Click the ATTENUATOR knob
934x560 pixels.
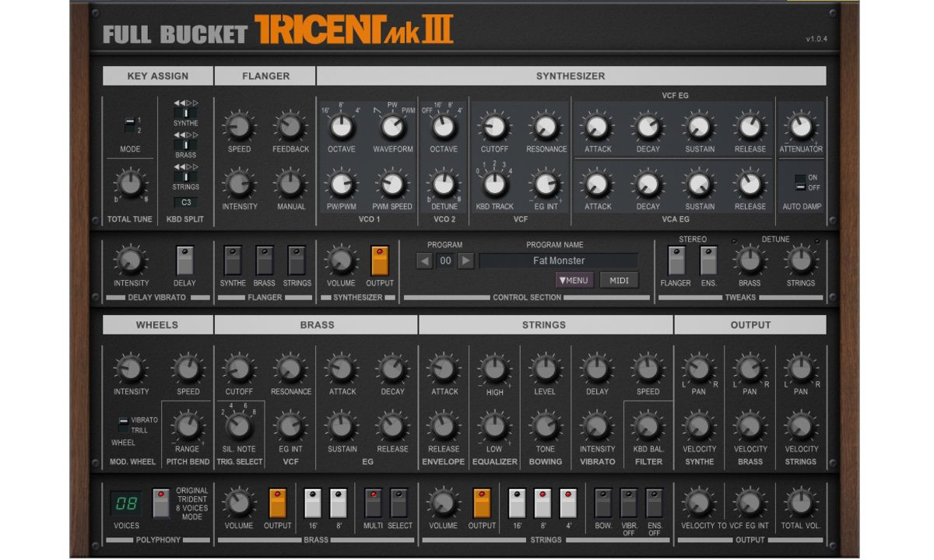(x=801, y=126)
